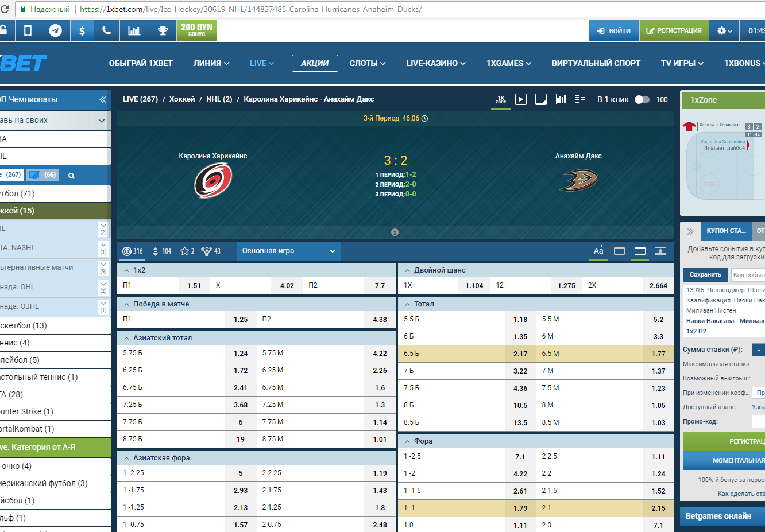Click the РЕГИСТРАЦИЯ button in header
765x532 pixels.
point(674,31)
